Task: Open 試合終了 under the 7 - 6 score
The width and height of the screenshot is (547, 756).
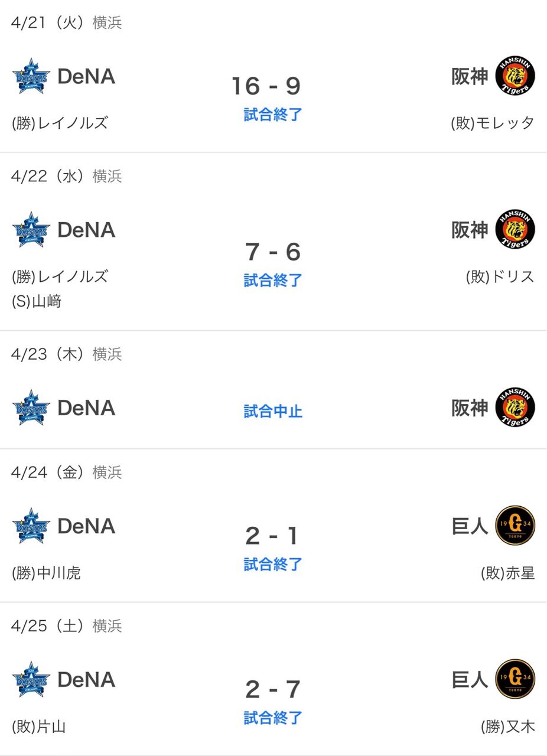Action: [x=273, y=279]
